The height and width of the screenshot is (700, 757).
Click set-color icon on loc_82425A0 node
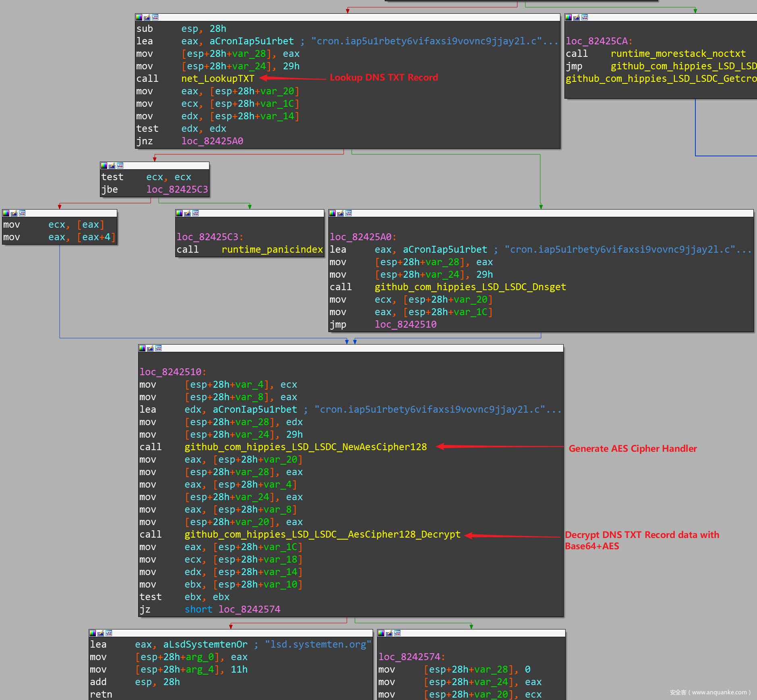332,213
